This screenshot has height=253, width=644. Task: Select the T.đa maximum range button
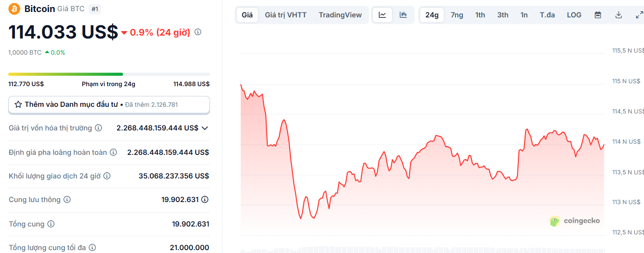coord(547,15)
